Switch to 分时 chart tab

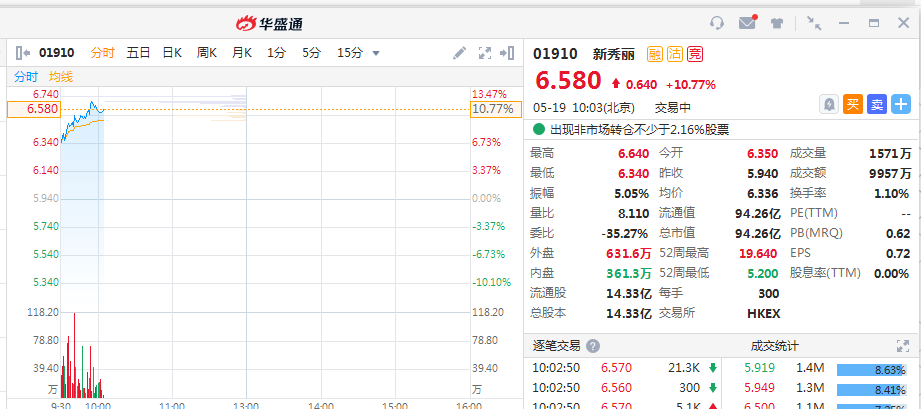pos(102,53)
